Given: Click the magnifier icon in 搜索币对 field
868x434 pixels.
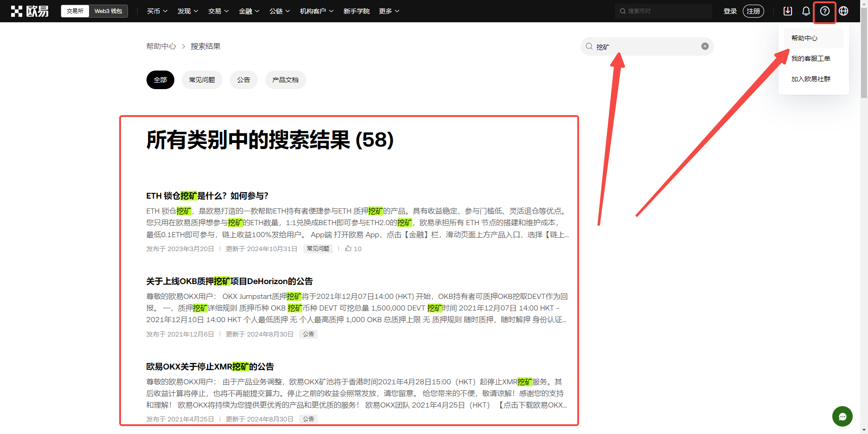Looking at the screenshot, I should pyautogui.click(x=623, y=11).
